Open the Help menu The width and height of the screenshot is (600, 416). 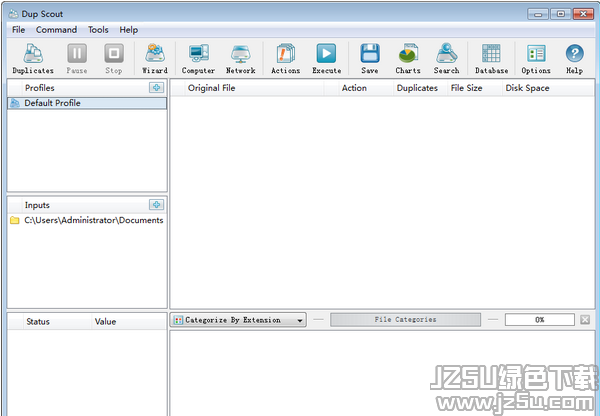click(129, 29)
